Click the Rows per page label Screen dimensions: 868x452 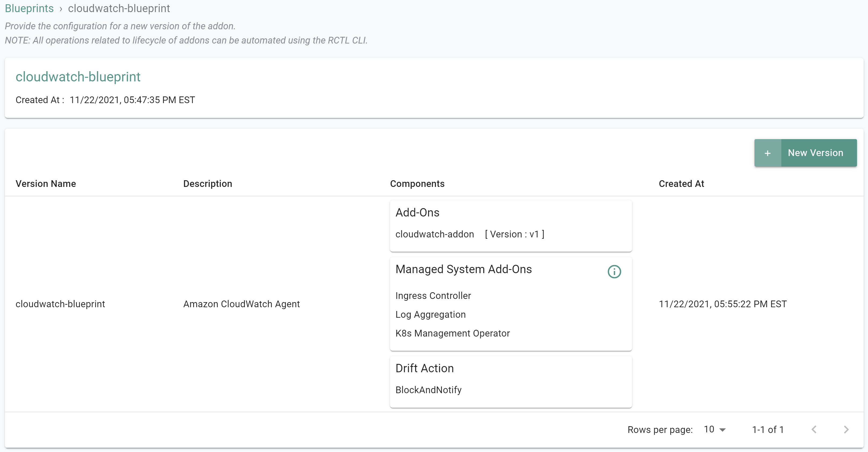660,430
